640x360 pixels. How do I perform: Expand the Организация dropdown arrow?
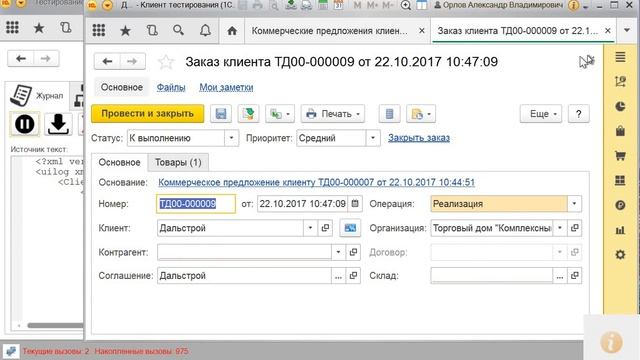[x=560, y=228]
